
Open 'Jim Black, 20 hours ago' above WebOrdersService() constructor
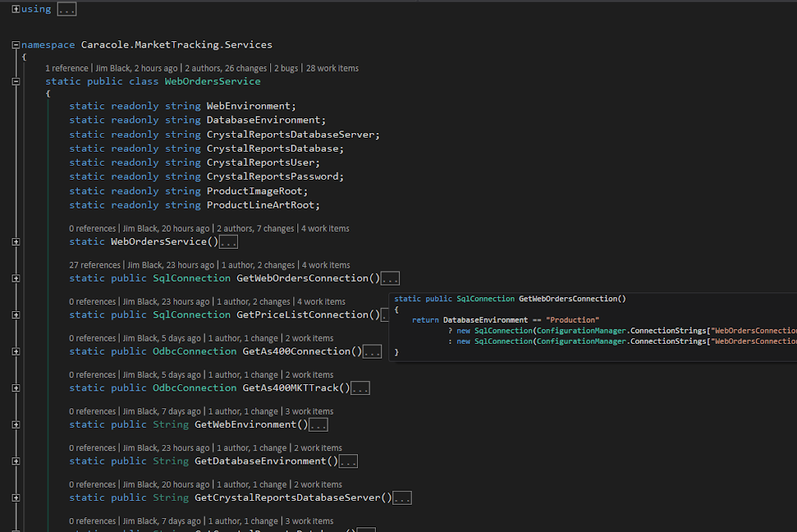click(x=167, y=229)
